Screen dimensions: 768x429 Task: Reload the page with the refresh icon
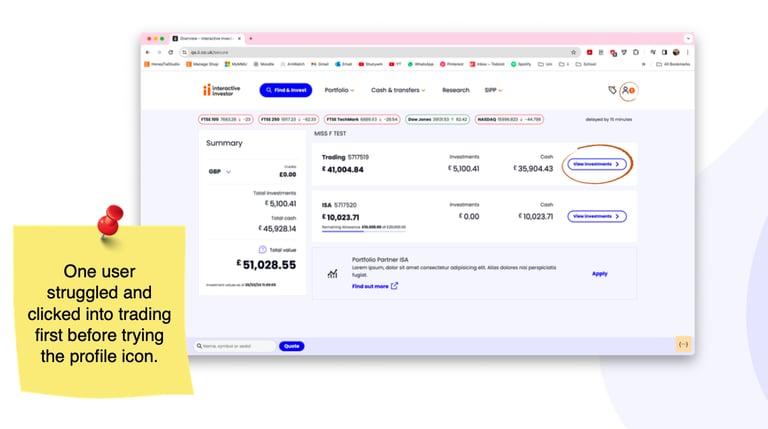[x=171, y=52]
